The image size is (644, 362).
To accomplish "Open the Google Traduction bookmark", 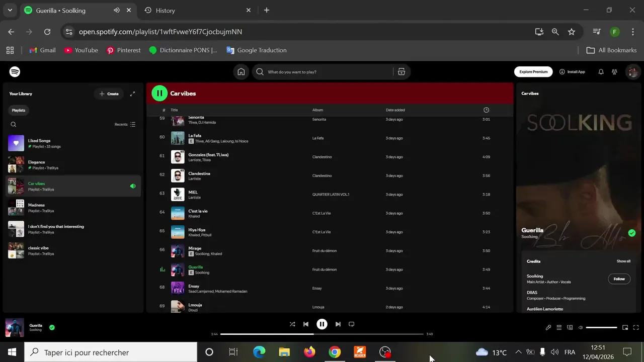I will [257, 50].
